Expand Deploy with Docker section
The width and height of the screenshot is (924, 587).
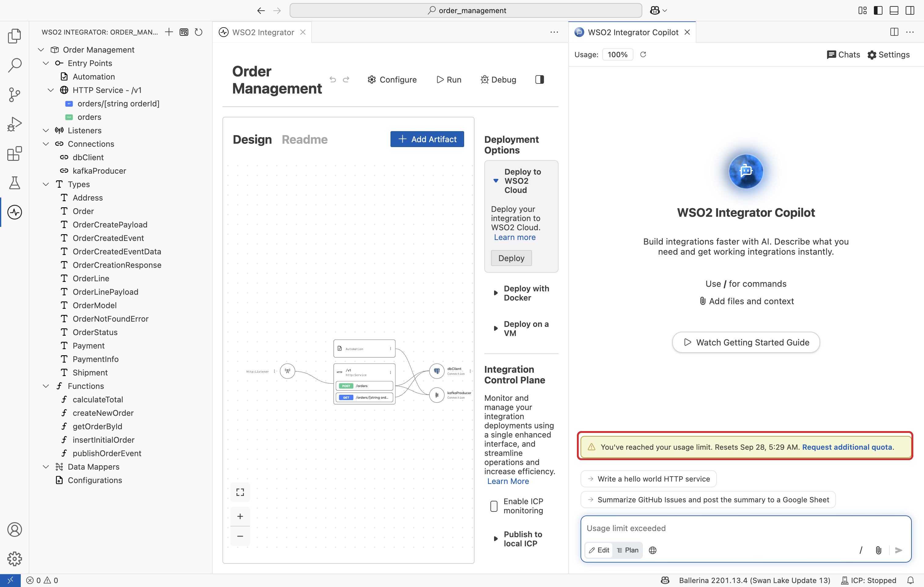496,293
